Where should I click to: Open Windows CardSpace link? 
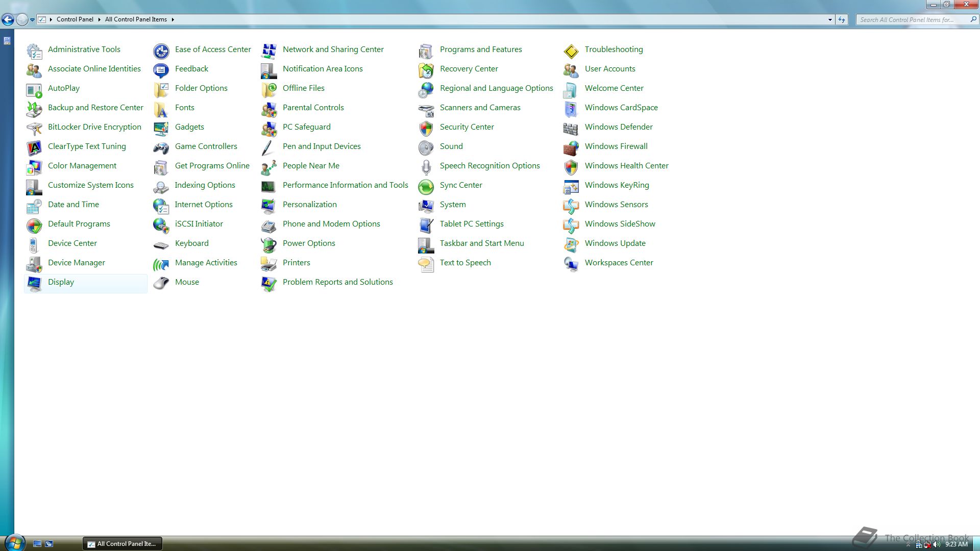[621, 108]
